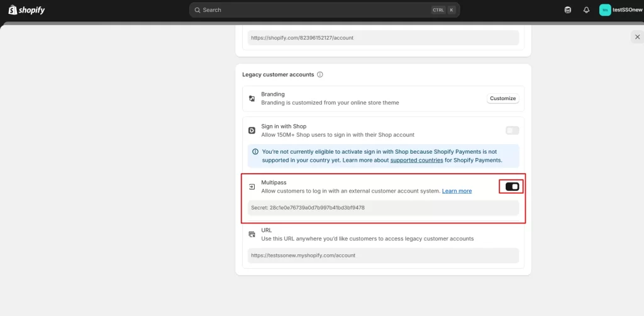Click the testSSOnew avatar icon
This screenshot has height=316, width=644.
(605, 10)
